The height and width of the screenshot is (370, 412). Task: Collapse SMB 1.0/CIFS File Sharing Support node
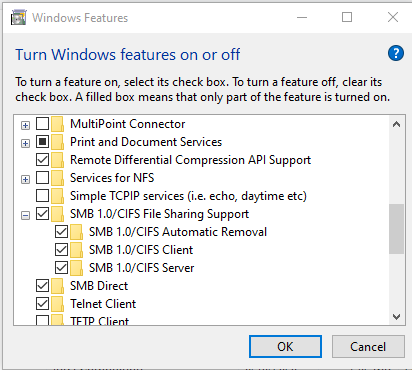(x=25, y=215)
